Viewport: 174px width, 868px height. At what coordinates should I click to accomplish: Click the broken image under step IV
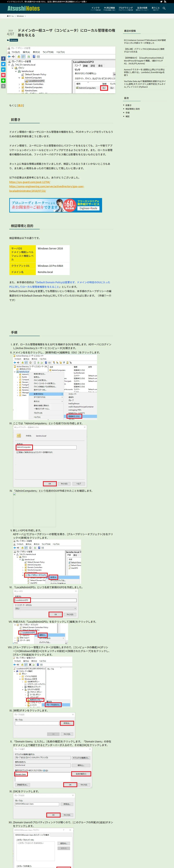coord(35,510)
